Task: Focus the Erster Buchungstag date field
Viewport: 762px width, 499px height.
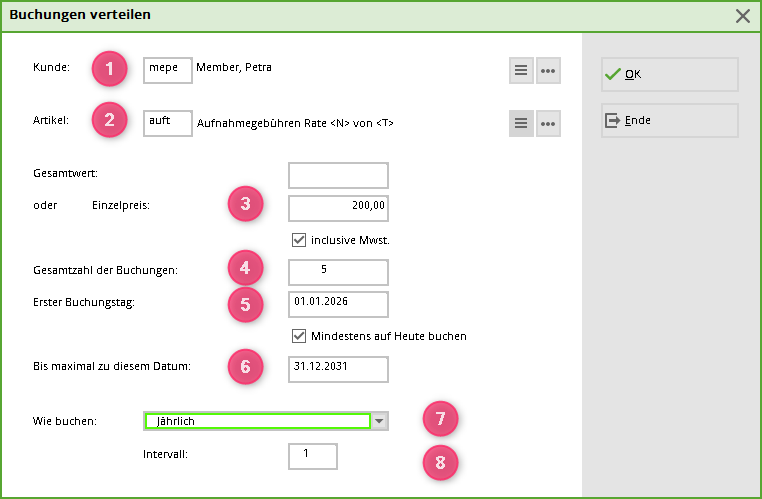Action: click(338, 304)
